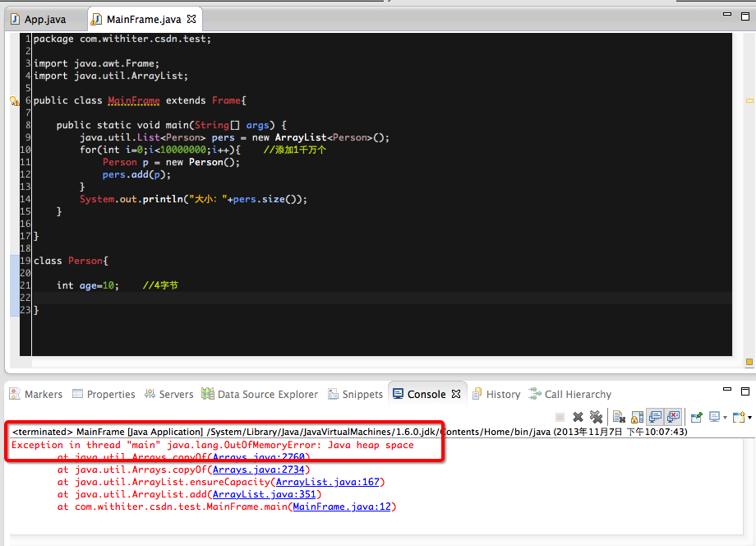Click the warning mark in the overview ruler
The width and height of the screenshot is (756, 546).
pos(749,101)
